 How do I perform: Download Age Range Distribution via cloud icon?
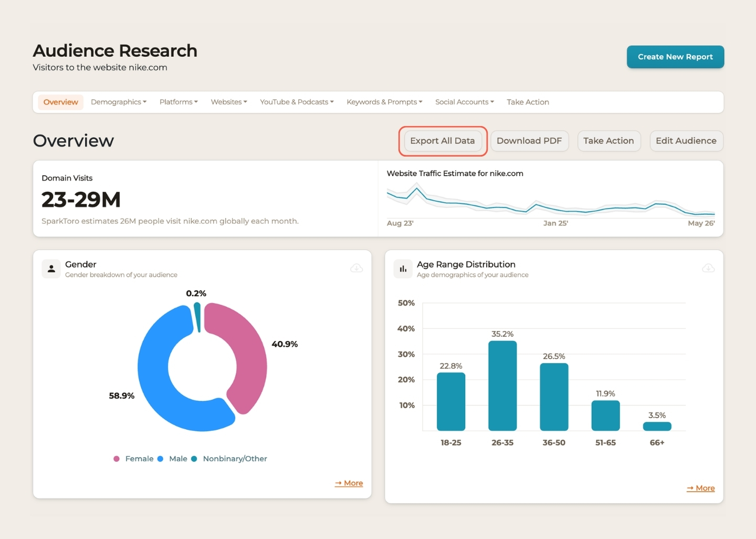708,268
